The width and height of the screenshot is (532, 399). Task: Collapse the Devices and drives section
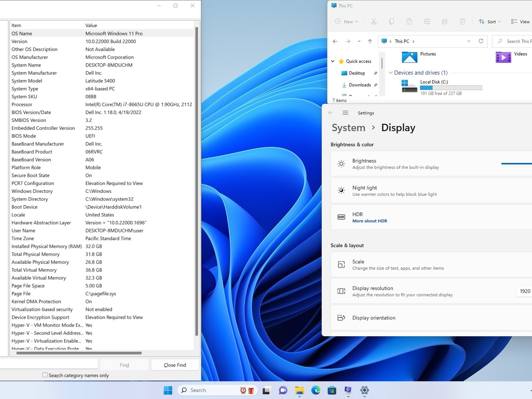(391, 73)
